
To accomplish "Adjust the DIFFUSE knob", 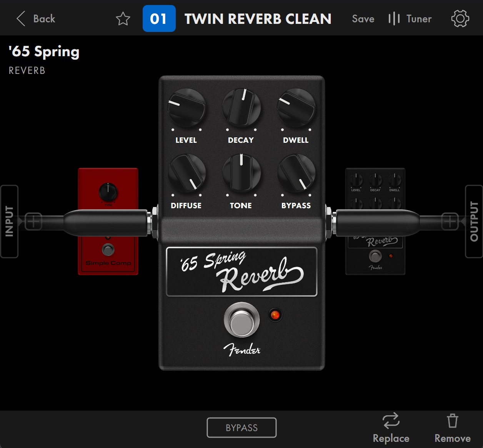I will [187, 173].
